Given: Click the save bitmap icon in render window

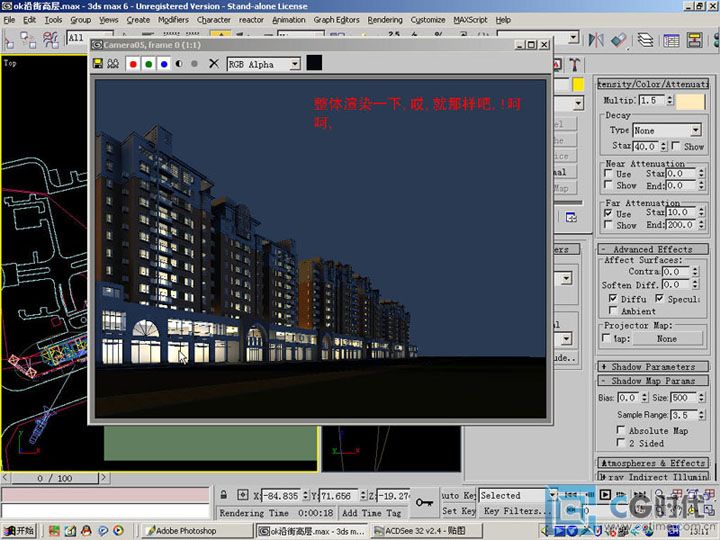Looking at the screenshot, I should click(98, 63).
